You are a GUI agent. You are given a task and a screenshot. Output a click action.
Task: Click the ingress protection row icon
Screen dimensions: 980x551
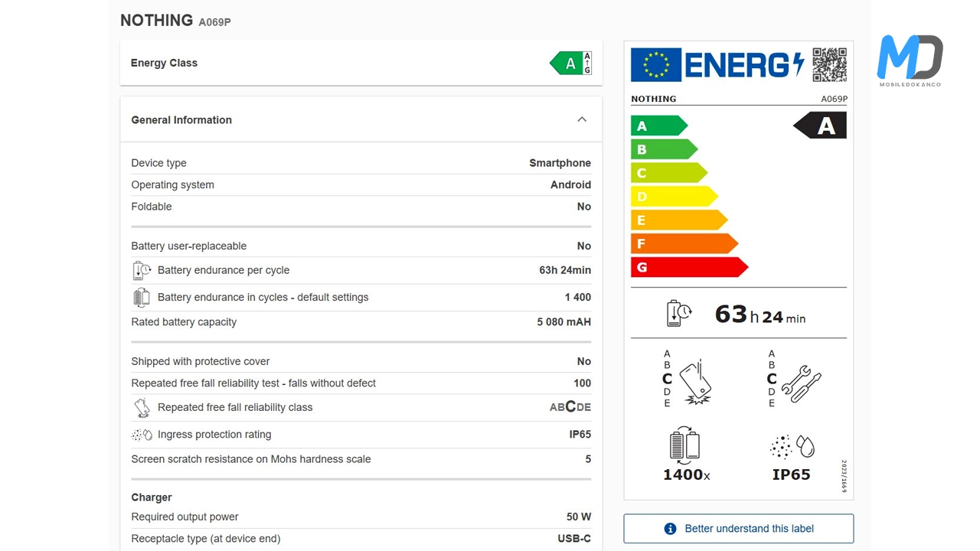tap(142, 435)
